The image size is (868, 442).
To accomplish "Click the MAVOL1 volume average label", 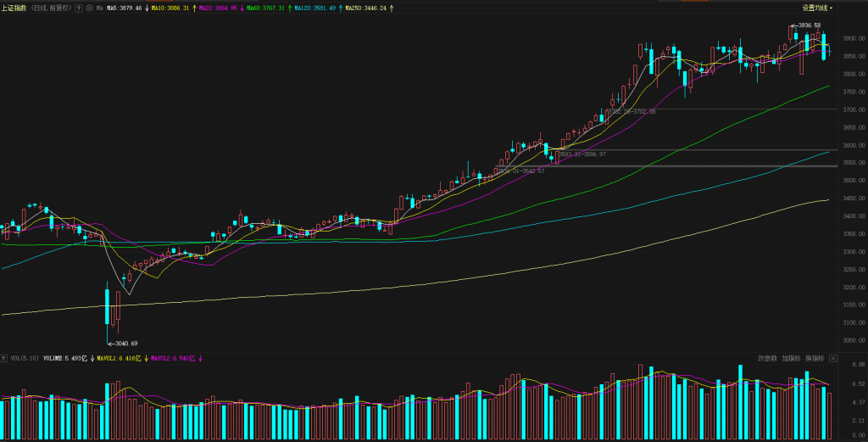I will [x=119, y=358].
